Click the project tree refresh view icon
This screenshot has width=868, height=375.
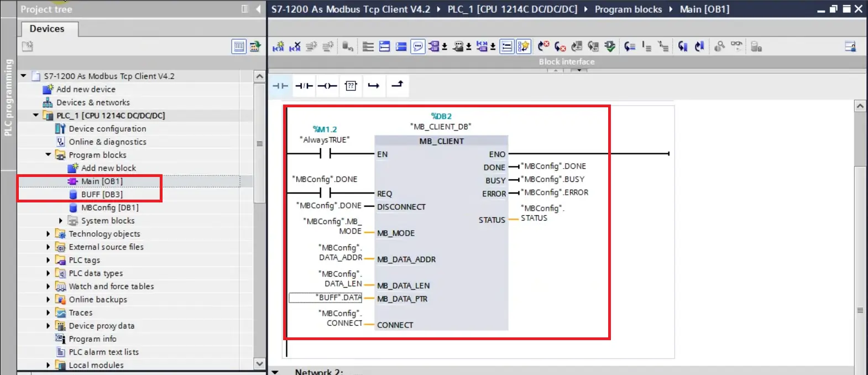(x=255, y=47)
